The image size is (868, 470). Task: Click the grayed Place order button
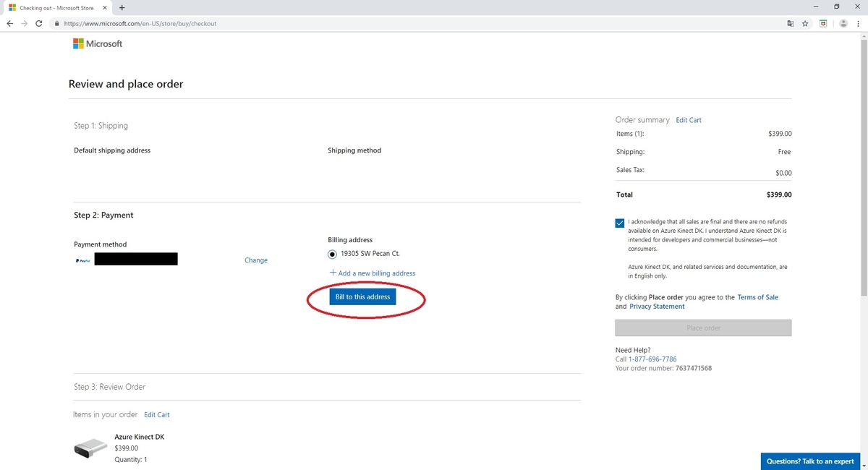(703, 328)
